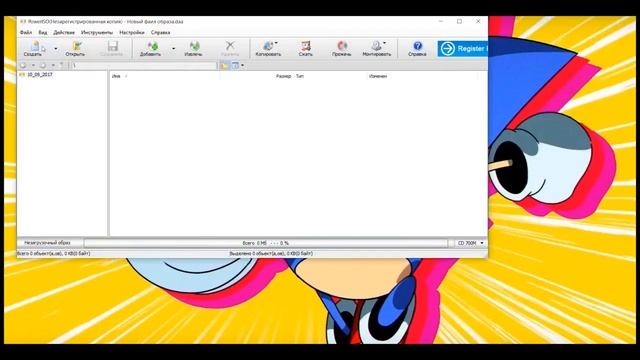Open the Back history dropdown arrow
This screenshot has width=640, height=360.
tap(33, 65)
